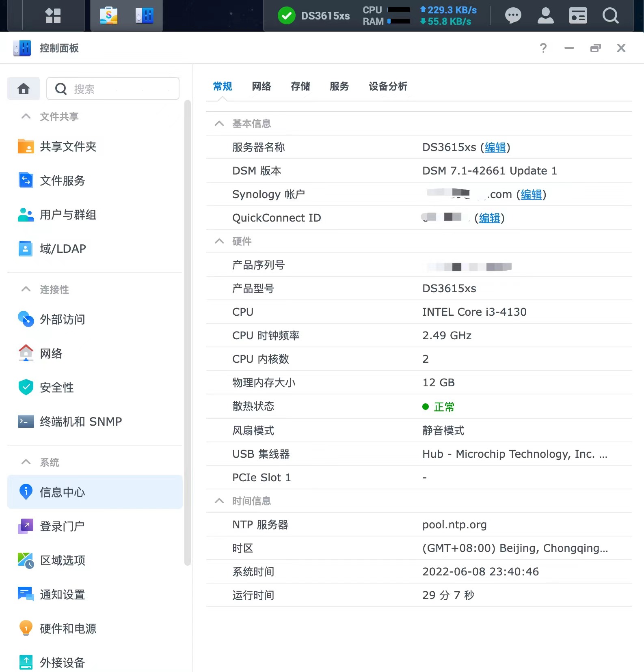The image size is (644, 672).
Task: Collapse the 连接性 sidebar section
Action: [26, 289]
